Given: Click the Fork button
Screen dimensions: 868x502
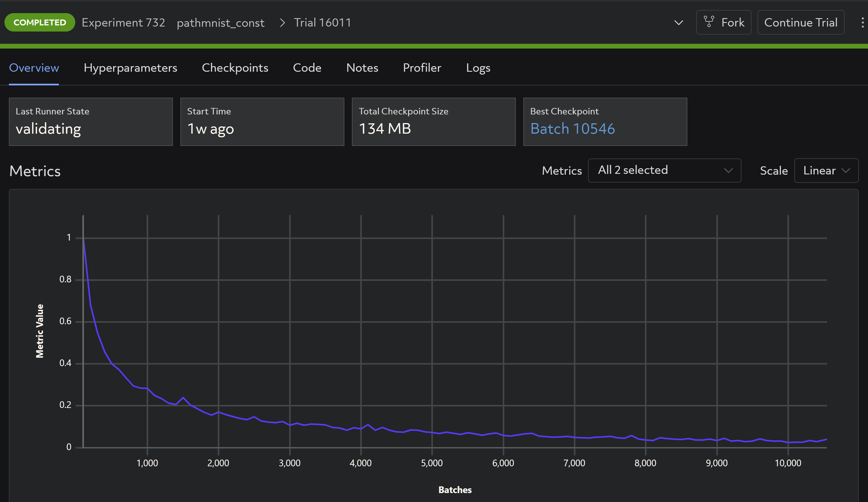Looking at the screenshot, I should click(724, 22).
